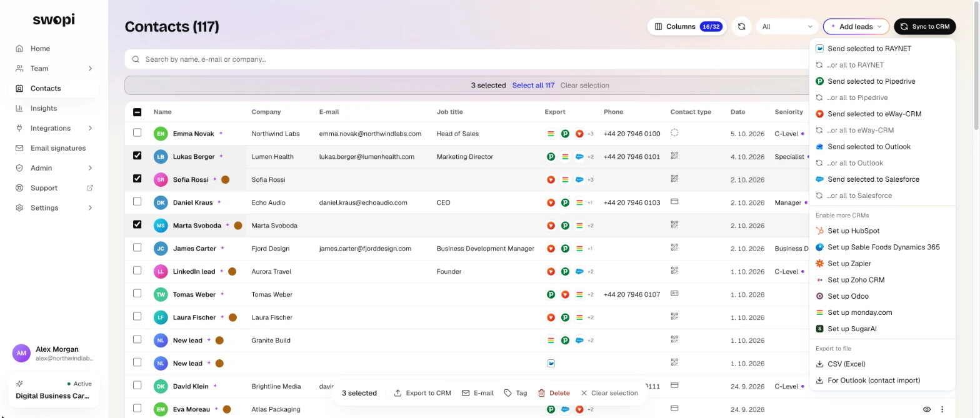This screenshot has width=980, height=418.
Task: Click the QR code icon in Lukas Berger row
Action: pos(674,156)
